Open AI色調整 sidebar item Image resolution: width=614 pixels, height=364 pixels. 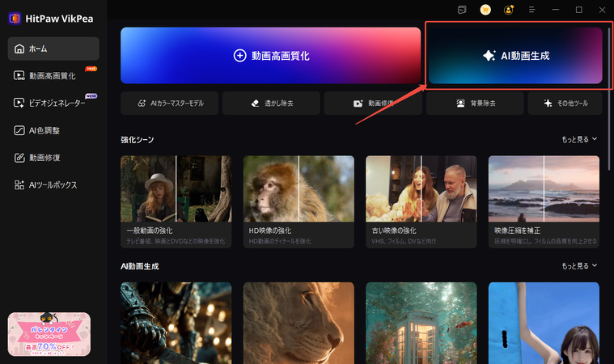tap(53, 130)
